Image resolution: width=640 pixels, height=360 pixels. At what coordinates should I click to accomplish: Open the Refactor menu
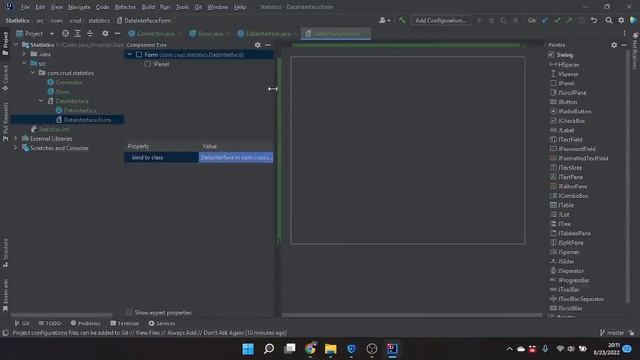125,7
